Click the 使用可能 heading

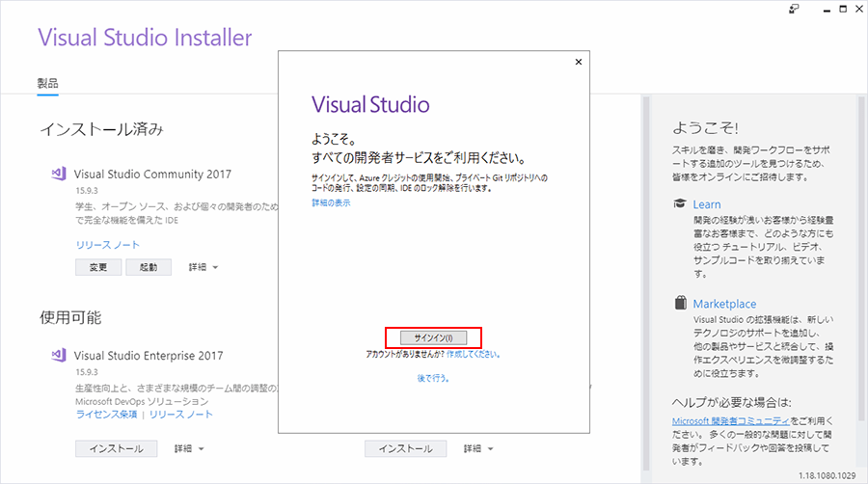[x=70, y=317]
